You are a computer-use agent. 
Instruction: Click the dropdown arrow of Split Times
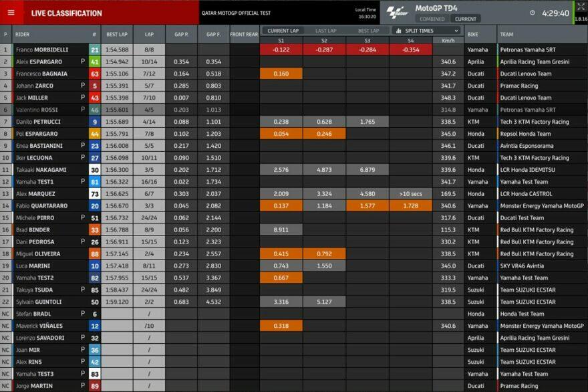click(x=456, y=31)
